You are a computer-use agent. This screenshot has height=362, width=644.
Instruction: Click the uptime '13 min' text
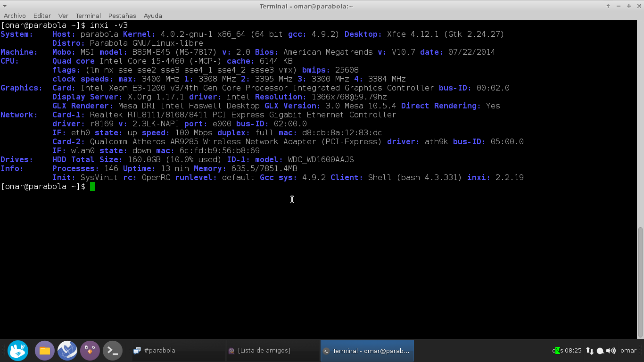pos(175,169)
